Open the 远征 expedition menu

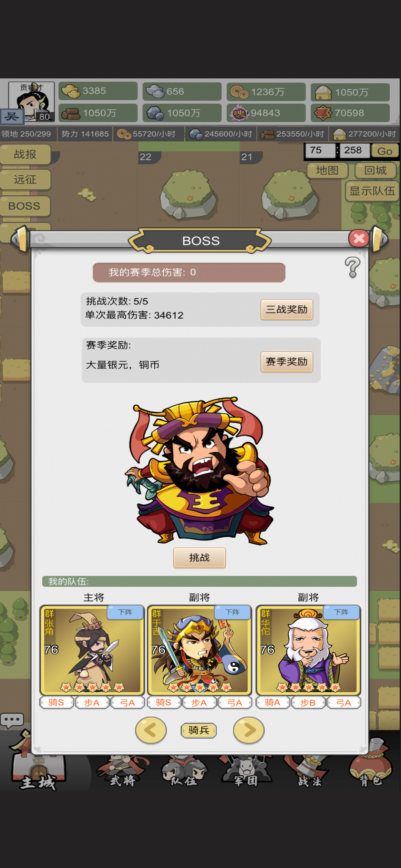click(25, 180)
